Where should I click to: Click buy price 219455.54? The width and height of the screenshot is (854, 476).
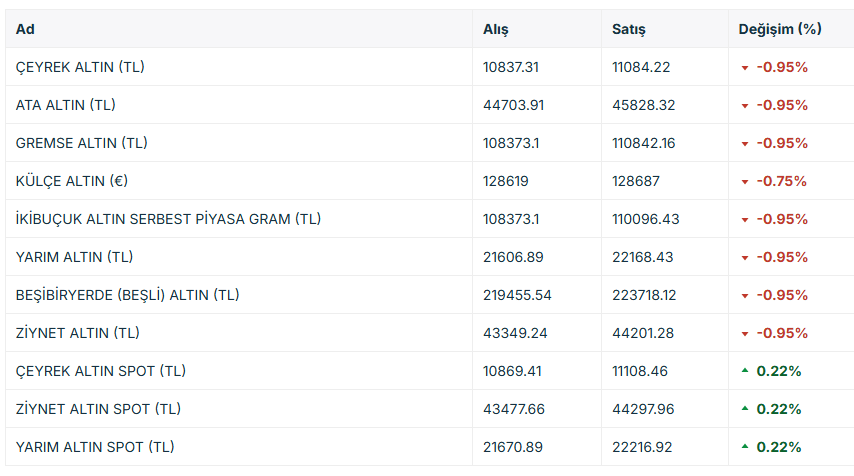click(x=517, y=295)
